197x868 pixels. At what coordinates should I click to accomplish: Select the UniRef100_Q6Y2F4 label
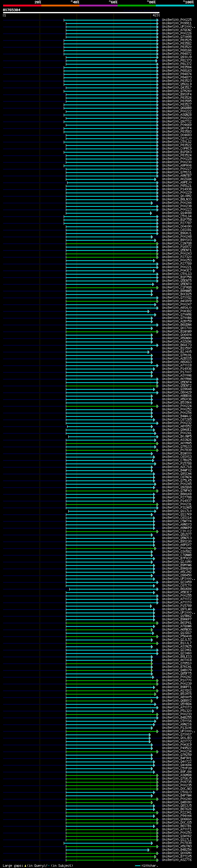(x=177, y=128)
